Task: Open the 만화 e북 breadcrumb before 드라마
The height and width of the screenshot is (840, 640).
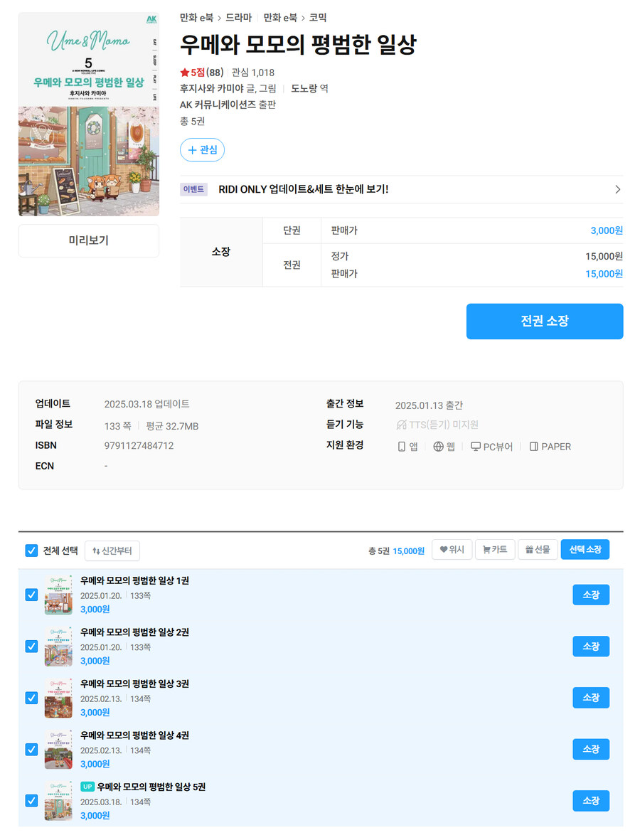Action: (x=196, y=18)
